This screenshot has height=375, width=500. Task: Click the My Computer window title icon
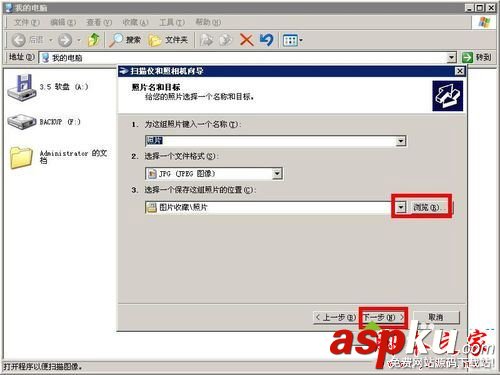pos(9,8)
